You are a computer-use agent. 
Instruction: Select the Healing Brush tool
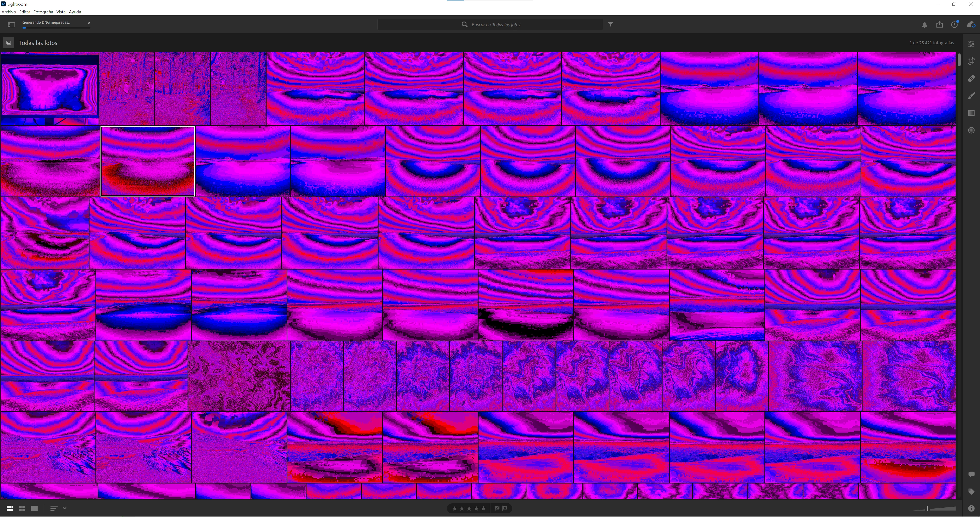[x=971, y=79]
